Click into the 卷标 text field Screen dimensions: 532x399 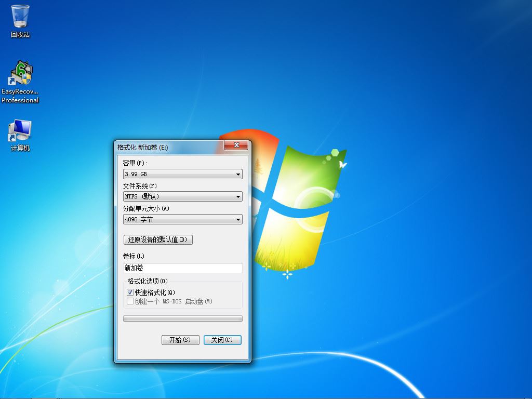pos(182,268)
